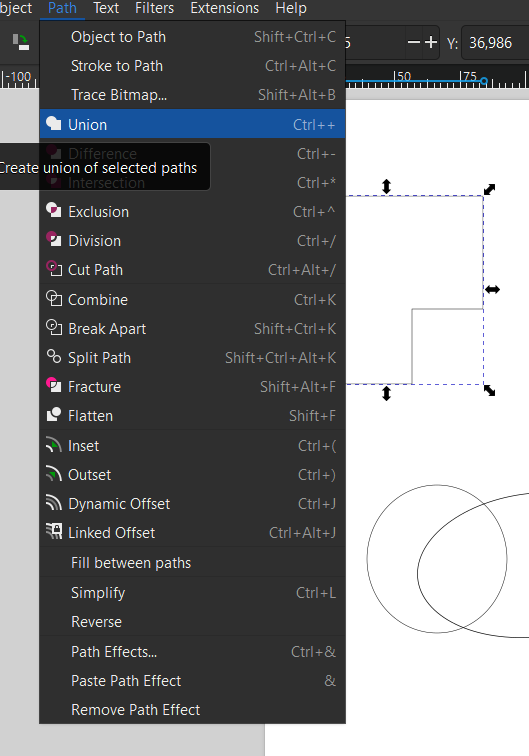Click the Combine paths icon
The height and width of the screenshot is (756, 529).
(x=54, y=299)
